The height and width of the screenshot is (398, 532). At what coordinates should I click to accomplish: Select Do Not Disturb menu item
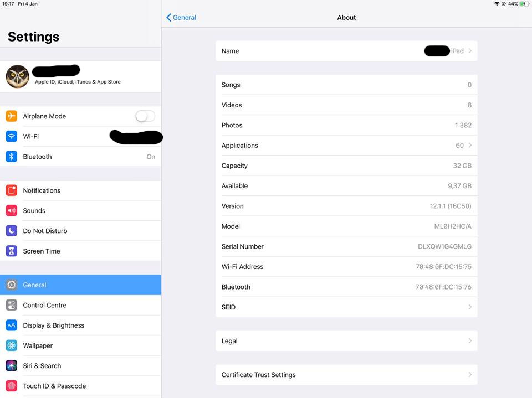[80, 231]
